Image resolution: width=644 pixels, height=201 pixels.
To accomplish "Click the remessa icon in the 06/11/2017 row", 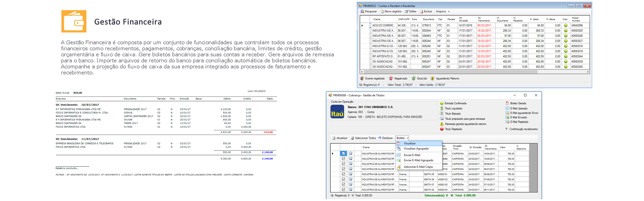I will (x=350, y=190).
